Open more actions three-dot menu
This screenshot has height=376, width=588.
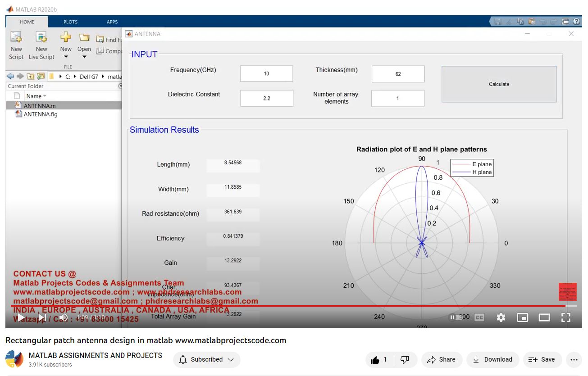click(574, 359)
